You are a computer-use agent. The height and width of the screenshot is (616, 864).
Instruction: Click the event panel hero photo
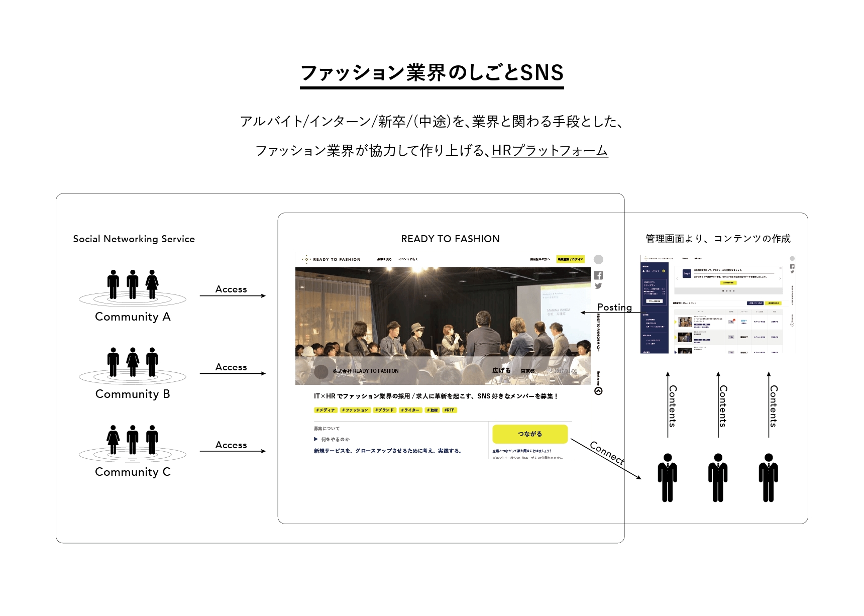point(443,326)
